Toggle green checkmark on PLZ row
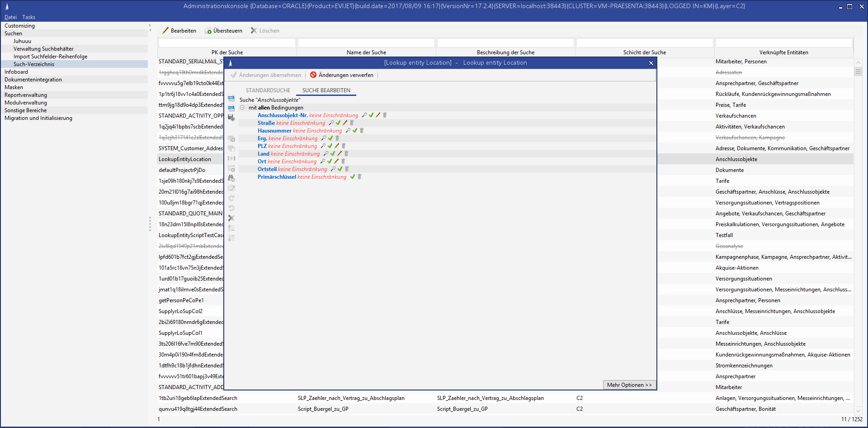The image size is (868, 428). tap(330, 146)
